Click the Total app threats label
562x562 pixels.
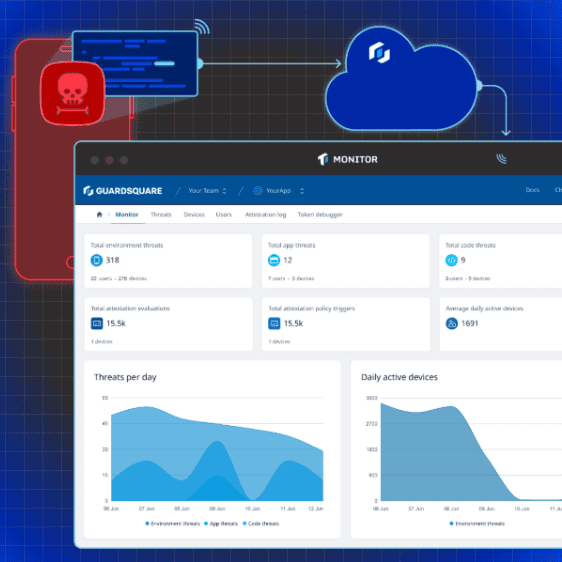pos(291,245)
